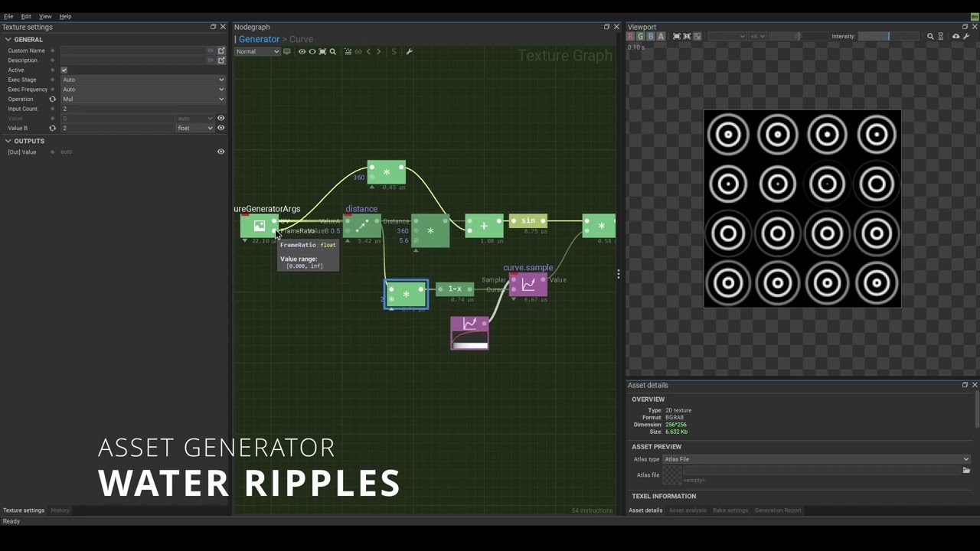Click the Value B input field

click(118, 128)
